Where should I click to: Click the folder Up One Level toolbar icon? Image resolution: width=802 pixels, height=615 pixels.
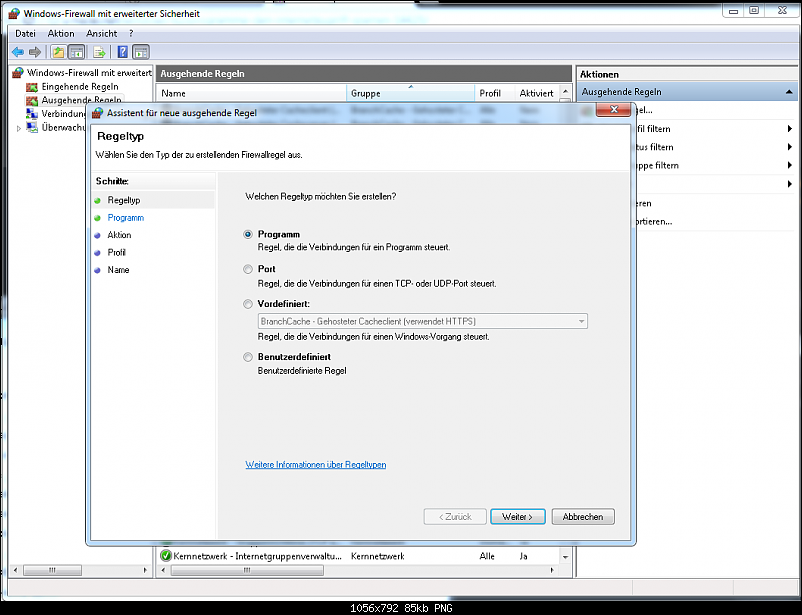(58, 52)
